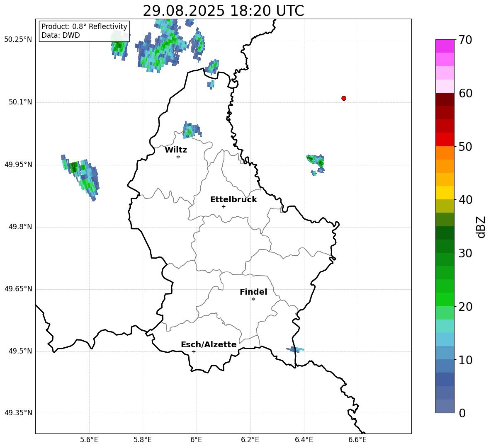Click the 'Ettelbruck' town label
The image size is (491, 448).
pyautogui.click(x=233, y=200)
